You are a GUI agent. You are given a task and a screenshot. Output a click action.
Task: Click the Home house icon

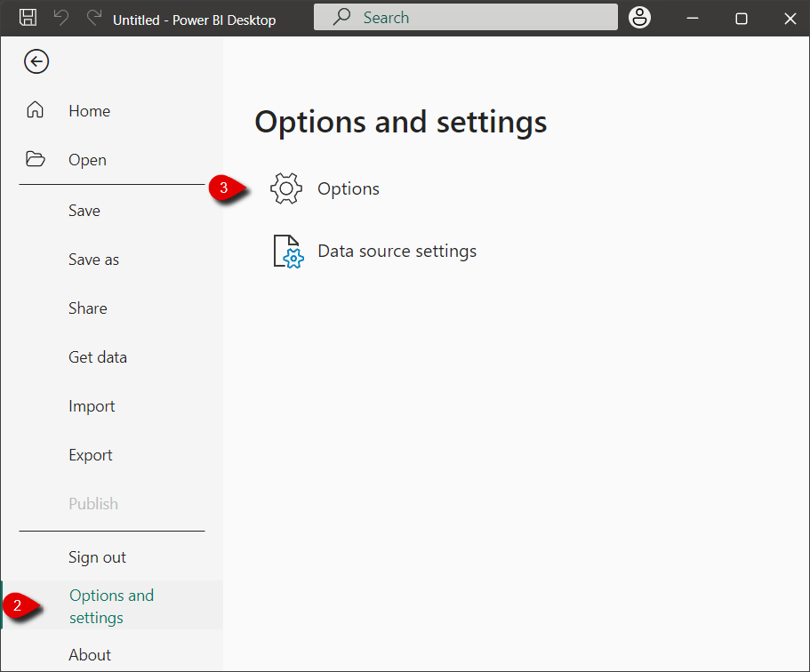click(36, 110)
